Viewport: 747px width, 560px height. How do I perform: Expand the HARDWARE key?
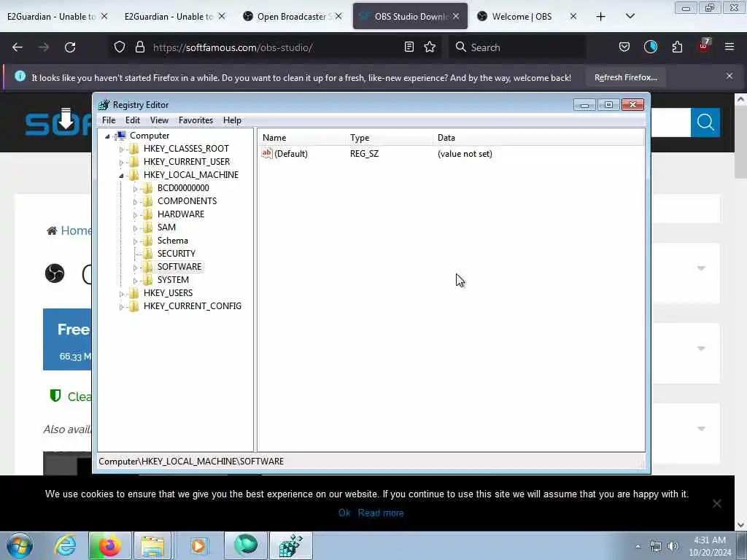coord(135,215)
